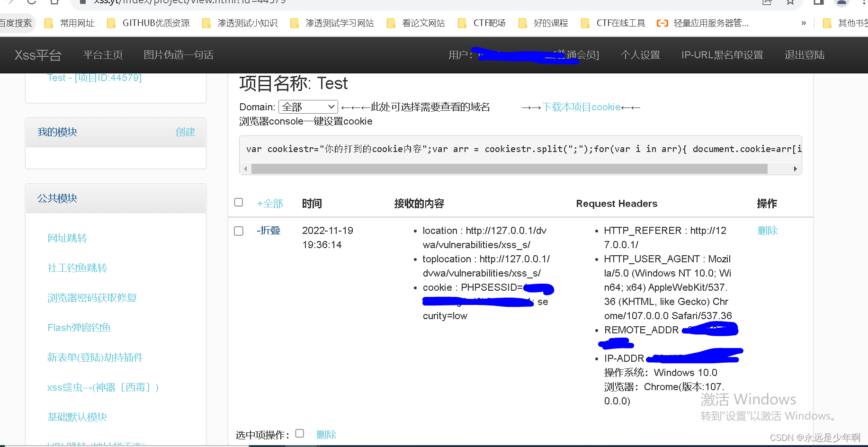Open the Flash弹窗钓鱼 module

79,328
